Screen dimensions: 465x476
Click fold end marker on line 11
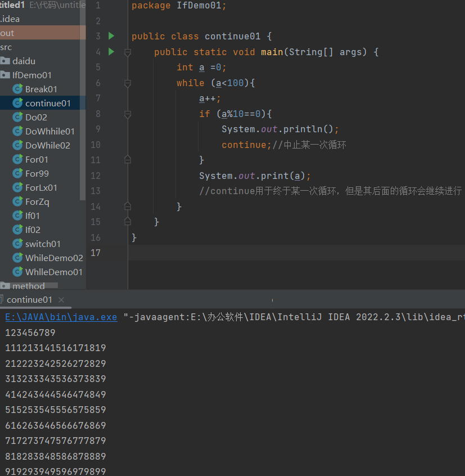tap(128, 159)
